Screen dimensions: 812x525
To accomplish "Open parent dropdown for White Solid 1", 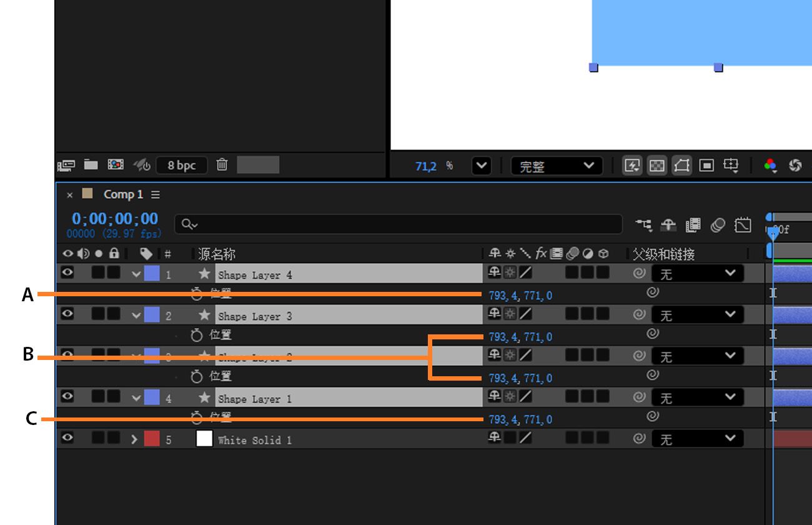I will click(x=698, y=439).
